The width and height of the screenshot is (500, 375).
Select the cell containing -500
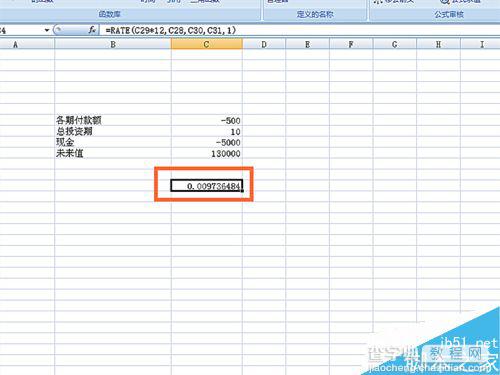click(x=207, y=120)
